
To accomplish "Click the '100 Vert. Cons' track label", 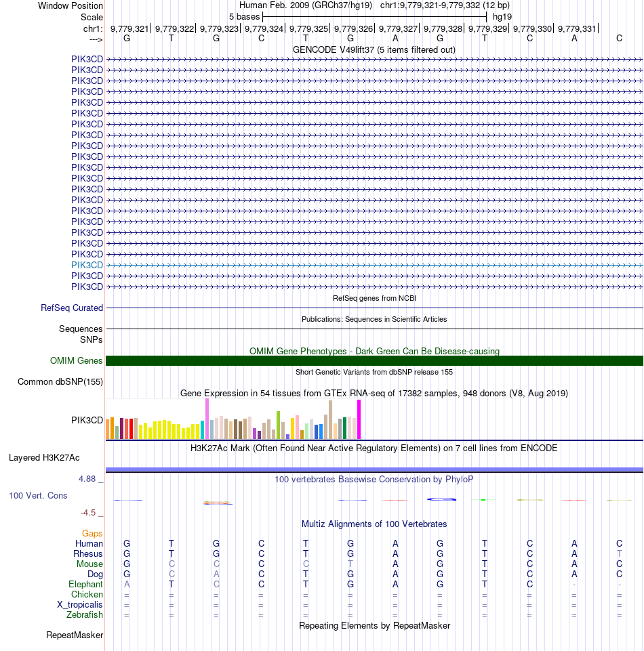I will pyautogui.click(x=38, y=495).
